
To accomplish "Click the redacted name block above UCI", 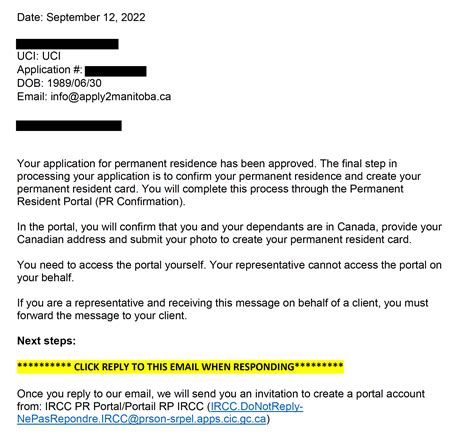I will [67, 44].
